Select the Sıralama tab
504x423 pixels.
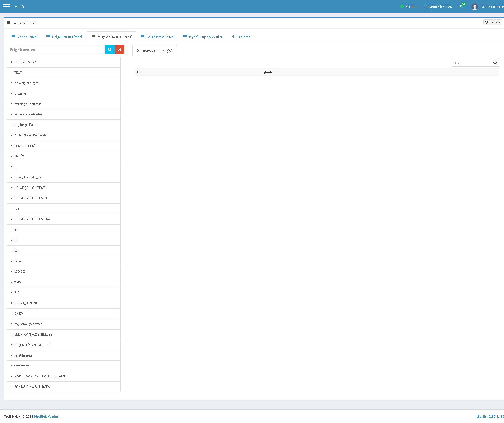(x=241, y=37)
